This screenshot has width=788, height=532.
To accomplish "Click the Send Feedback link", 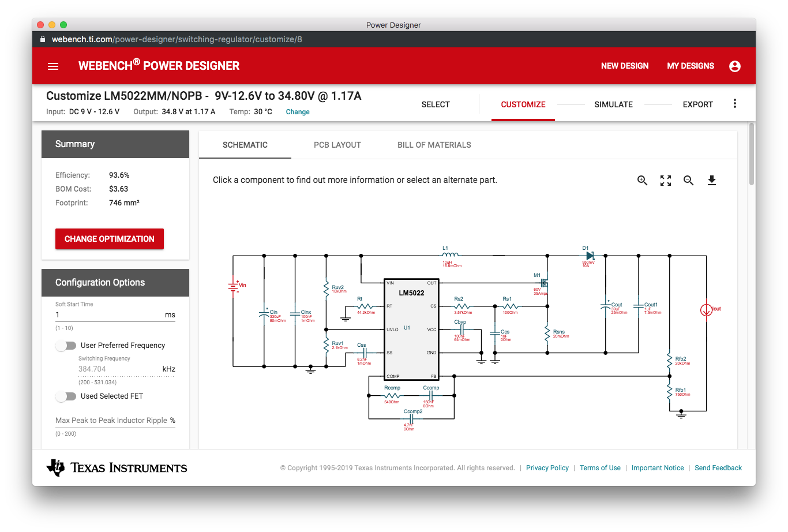I will [718, 468].
